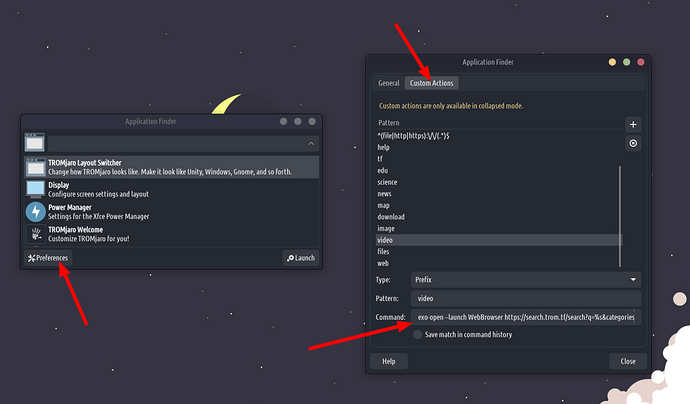Viewport: 690px width, 404px height.
Task: Click the yellow window button of preferences dialog
Action: [612, 62]
